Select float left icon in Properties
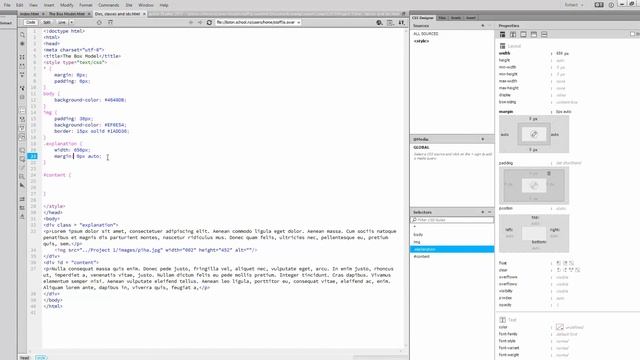This screenshot has height=360, width=640. click(559, 263)
